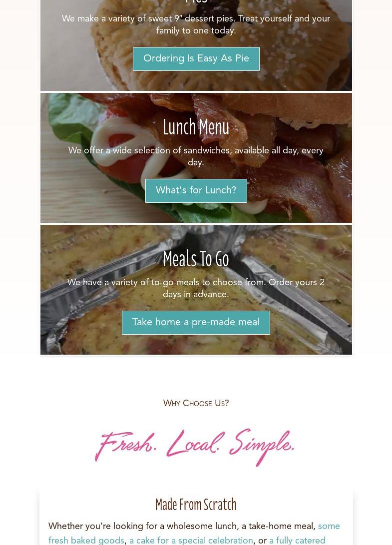The width and height of the screenshot is (392, 545).
Task: Click the Why Choose Us? subheading
Action: pos(196,403)
